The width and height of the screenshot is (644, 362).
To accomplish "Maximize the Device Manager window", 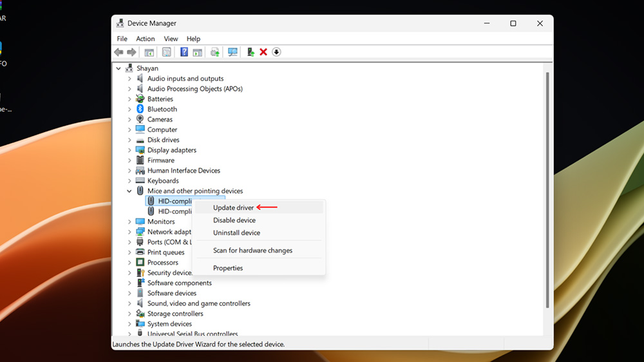I will (x=513, y=23).
